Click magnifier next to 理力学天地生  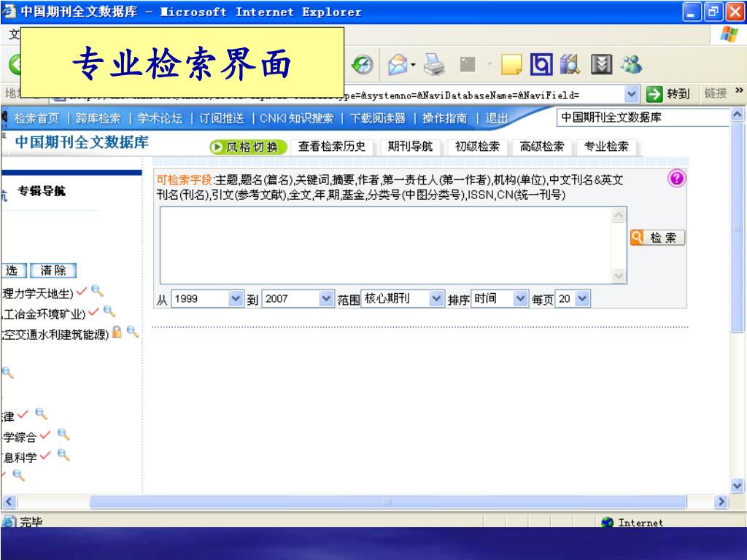pos(97,290)
